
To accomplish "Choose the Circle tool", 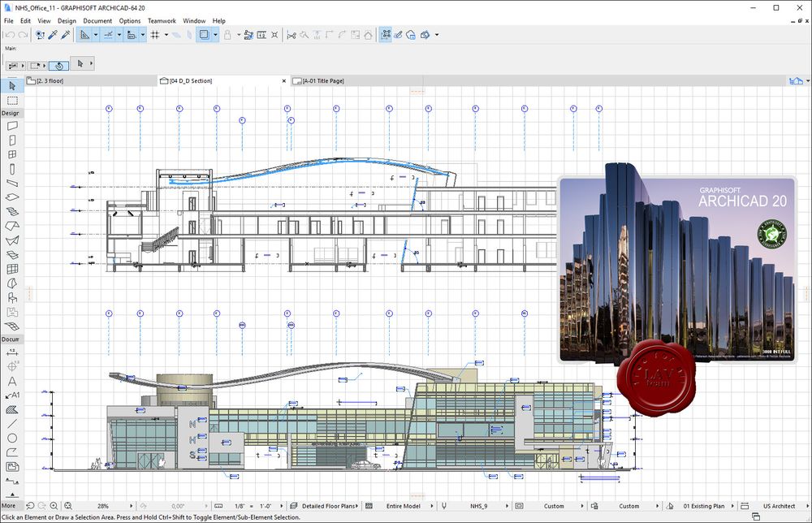I will 12,438.
